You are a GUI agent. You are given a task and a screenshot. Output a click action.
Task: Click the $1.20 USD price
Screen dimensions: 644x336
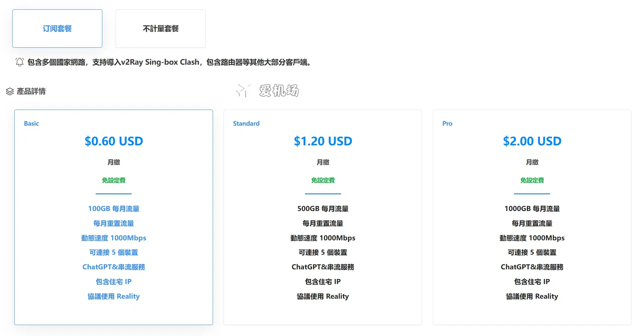point(323,141)
